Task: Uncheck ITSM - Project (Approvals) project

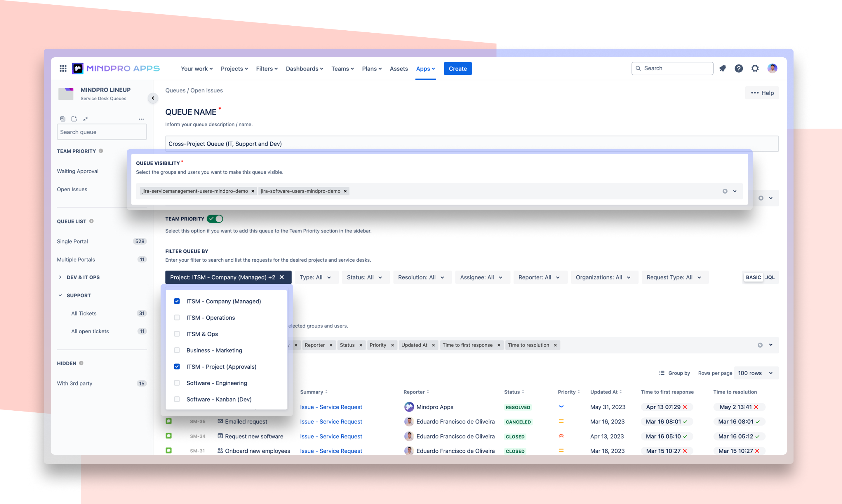Action: point(177,366)
